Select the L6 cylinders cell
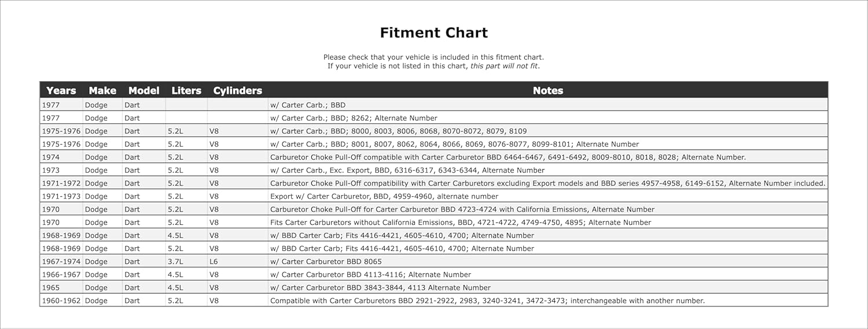This screenshot has width=868, height=329. point(214,261)
